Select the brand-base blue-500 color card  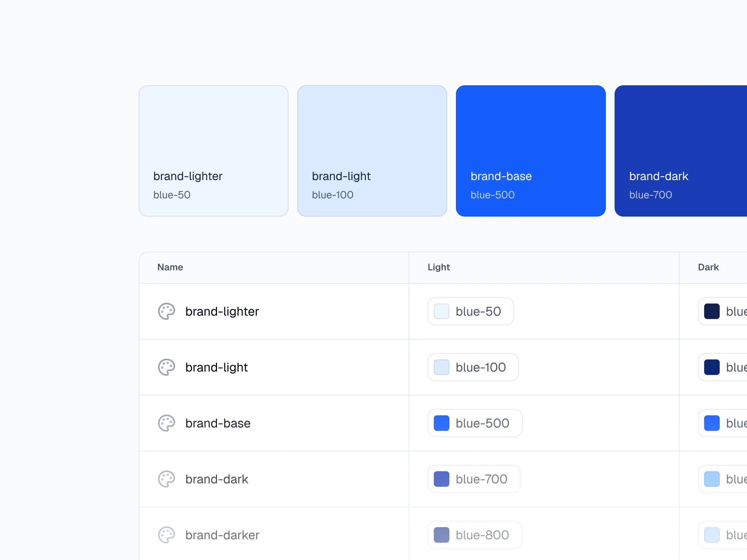tap(531, 151)
